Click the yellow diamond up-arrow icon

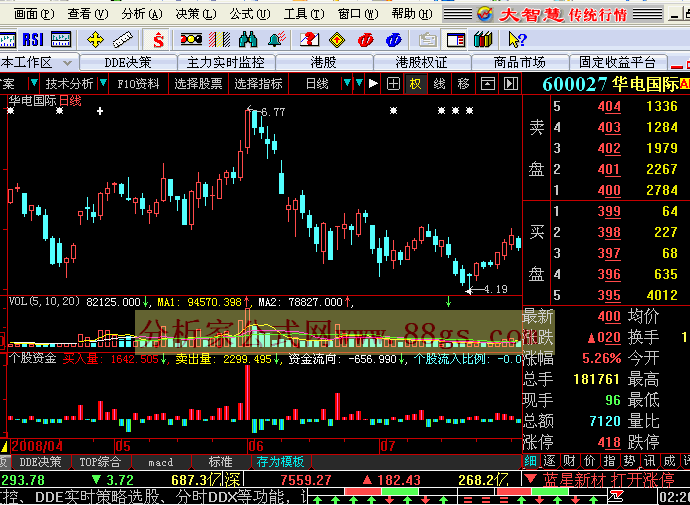[x=337, y=40]
